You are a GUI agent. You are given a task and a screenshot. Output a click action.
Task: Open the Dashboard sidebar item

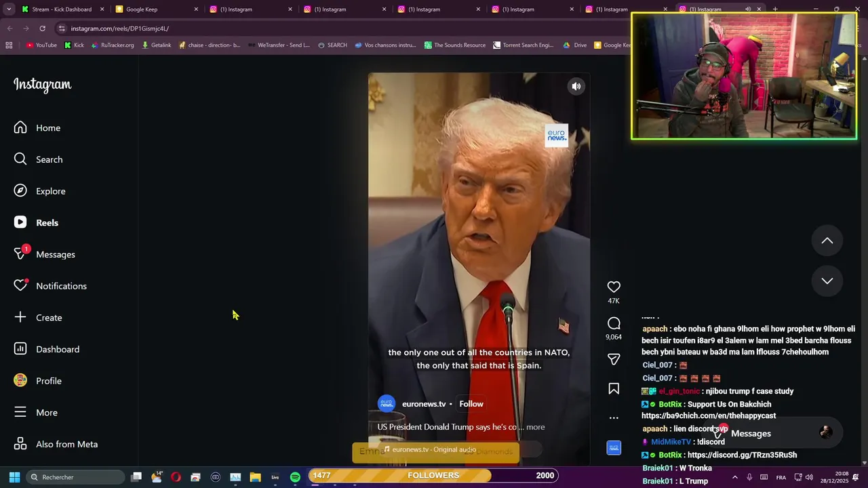tap(47, 349)
